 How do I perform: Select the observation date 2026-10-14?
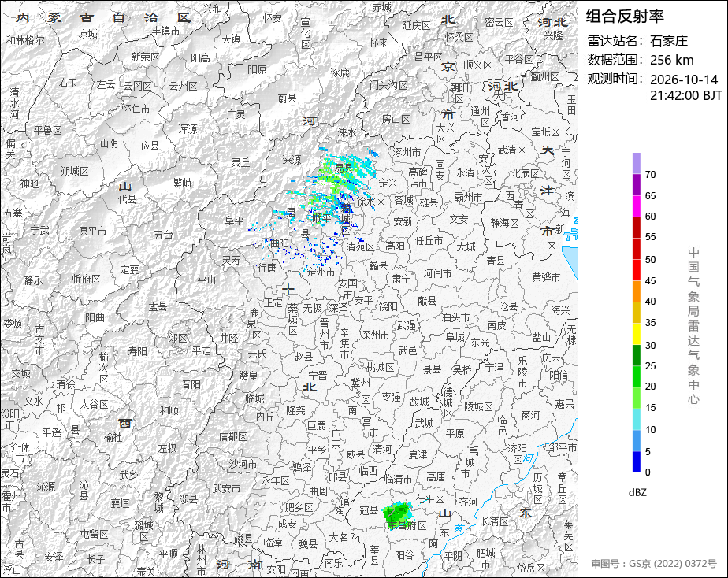[x=684, y=80]
